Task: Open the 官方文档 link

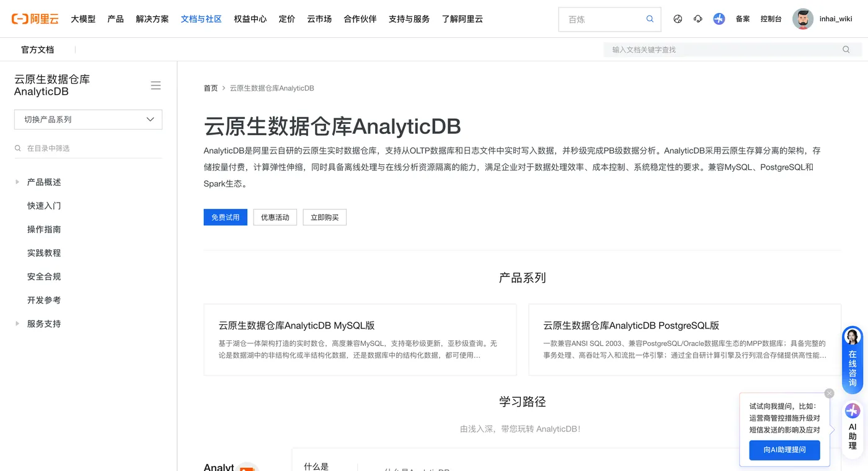Action: [x=38, y=50]
